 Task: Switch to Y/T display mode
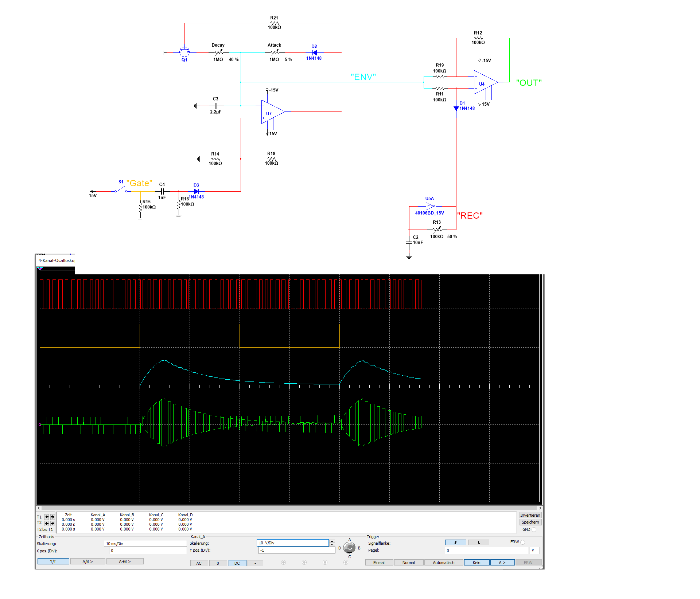point(53,561)
